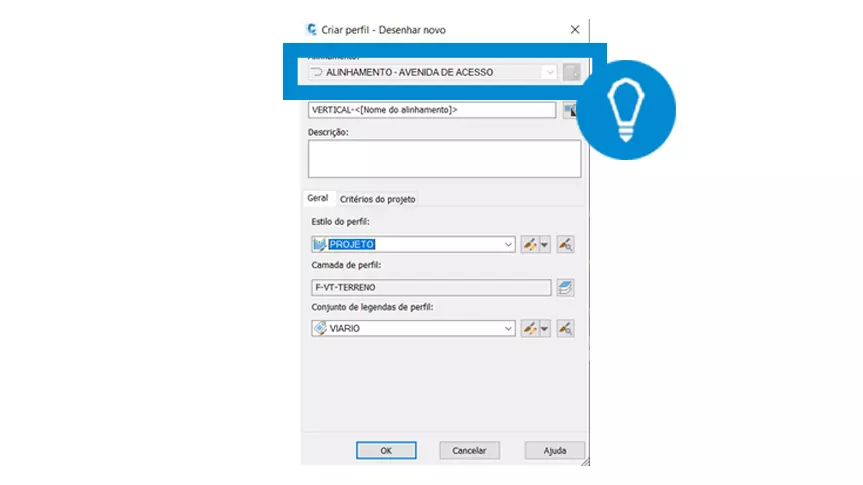Open help with the Ajuda button
Screen dimensions: 863x485
tap(554, 450)
